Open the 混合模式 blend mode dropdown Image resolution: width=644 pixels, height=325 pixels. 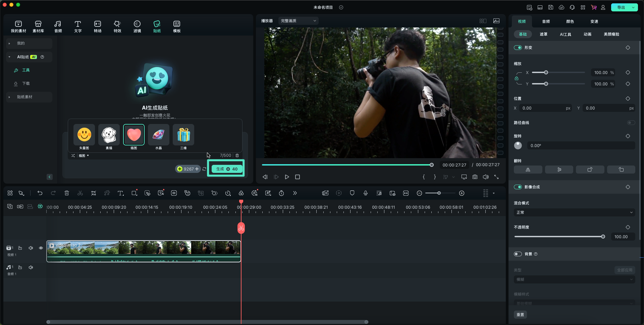(x=574, y=212)
